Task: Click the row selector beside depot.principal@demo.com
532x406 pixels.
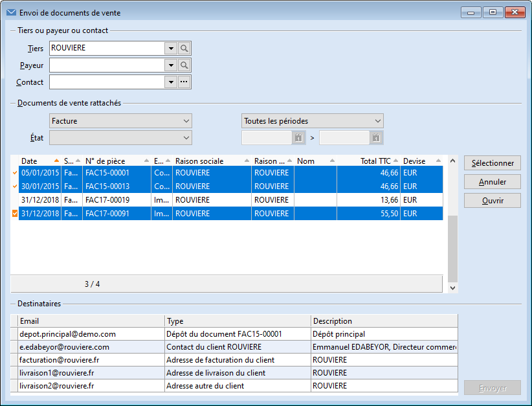Action: (x=14, y=334)
